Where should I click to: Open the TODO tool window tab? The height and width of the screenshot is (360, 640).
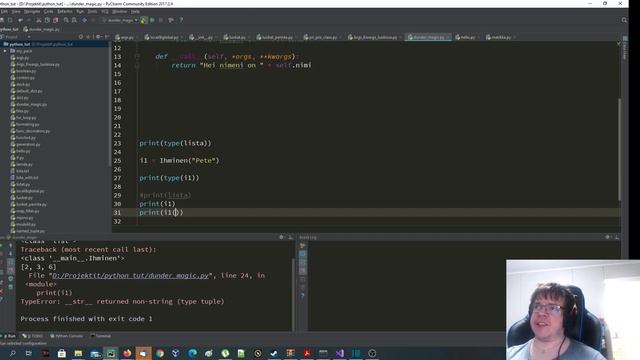coord(33,336)
